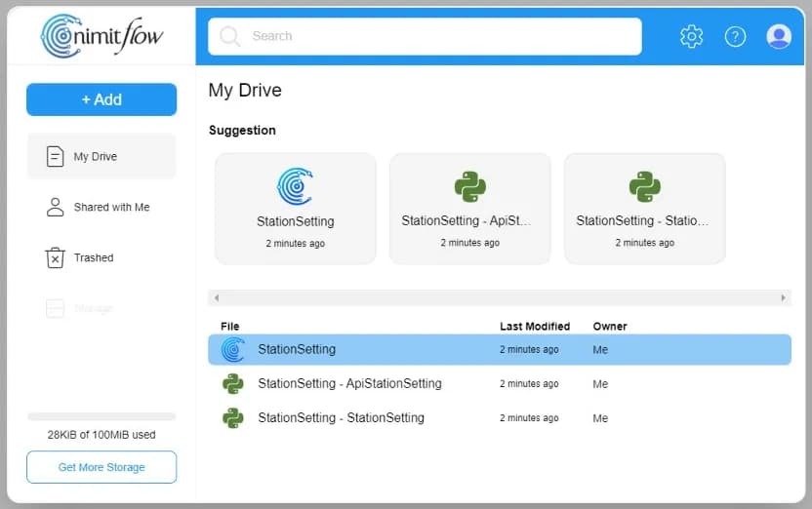This screenshot has height=509, width=812.
Task: Click 28KiB of 100MiB used text
Action: tap(101, 435)
